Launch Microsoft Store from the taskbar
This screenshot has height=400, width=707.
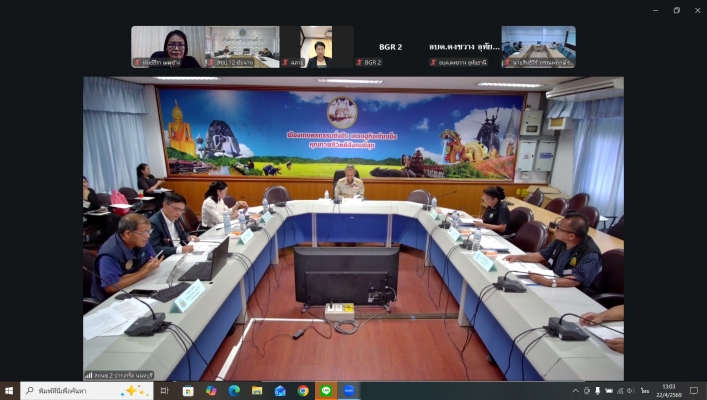click(x=188, y=391)
